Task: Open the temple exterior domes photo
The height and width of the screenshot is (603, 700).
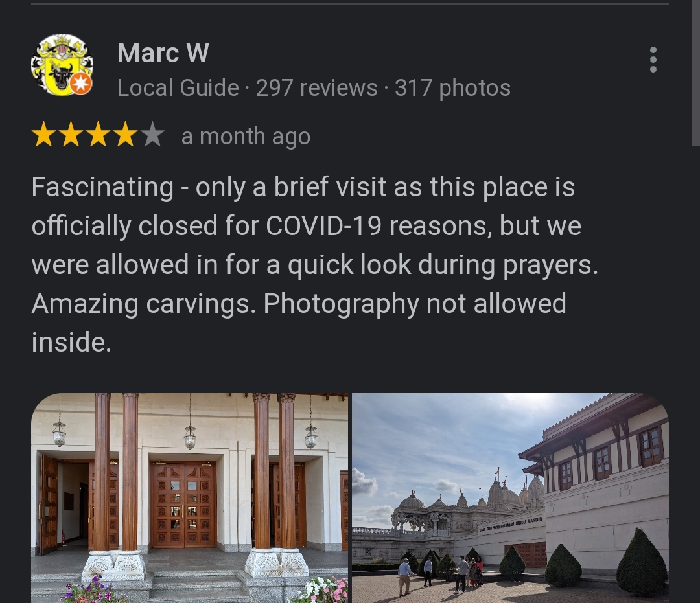Action: click(510, 497)
